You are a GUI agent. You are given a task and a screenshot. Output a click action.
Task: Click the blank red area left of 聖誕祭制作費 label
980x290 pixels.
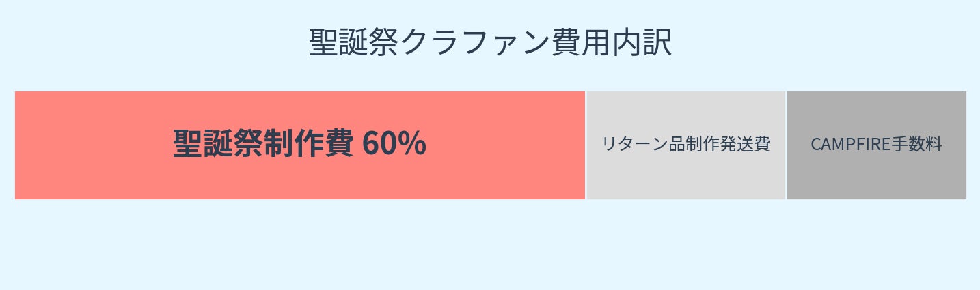89,145
